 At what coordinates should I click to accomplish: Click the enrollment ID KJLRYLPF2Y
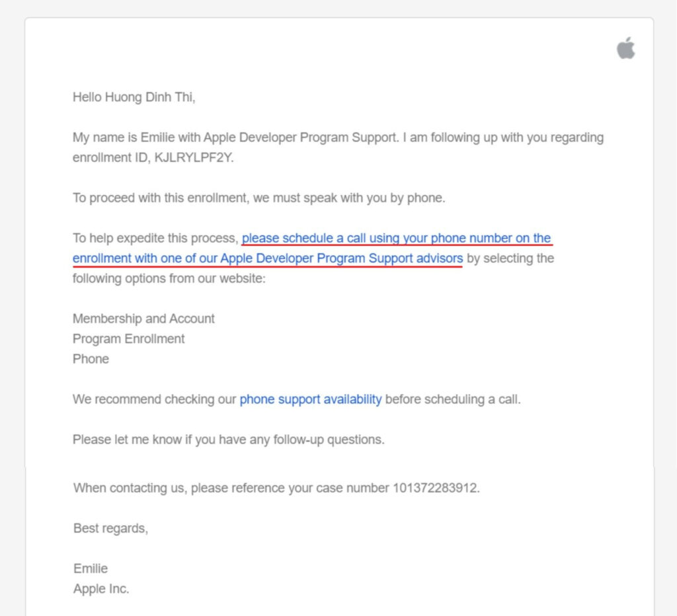coord(194,157)
